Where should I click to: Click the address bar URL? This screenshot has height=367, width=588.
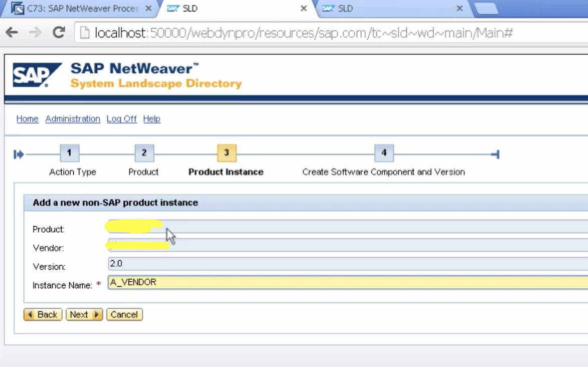pyautogui.click(x=304, y=33)
